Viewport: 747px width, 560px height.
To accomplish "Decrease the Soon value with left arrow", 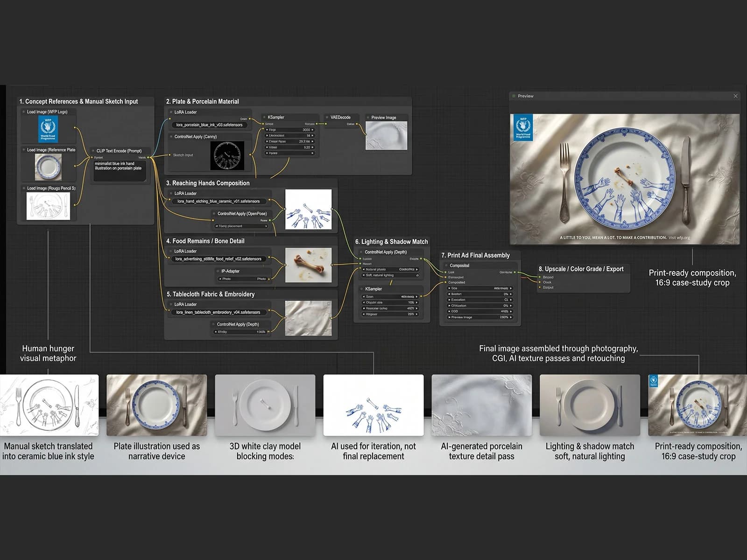I will click(x=364, y=297).
